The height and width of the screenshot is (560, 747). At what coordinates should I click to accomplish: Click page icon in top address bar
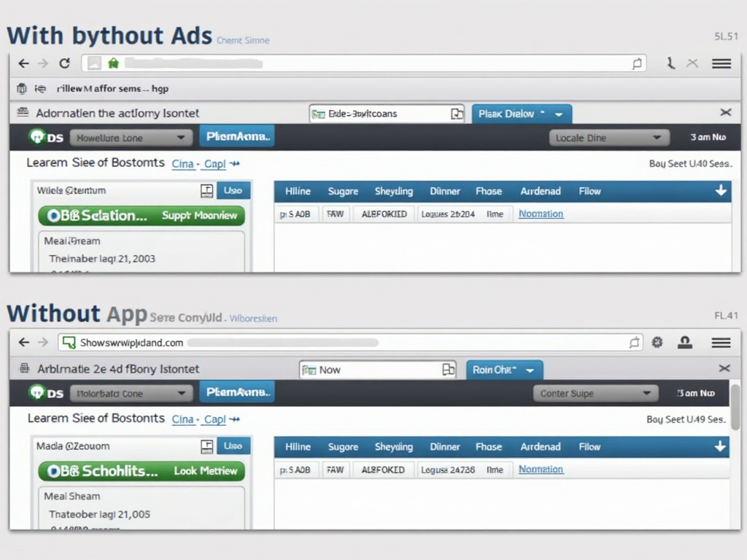94,63
